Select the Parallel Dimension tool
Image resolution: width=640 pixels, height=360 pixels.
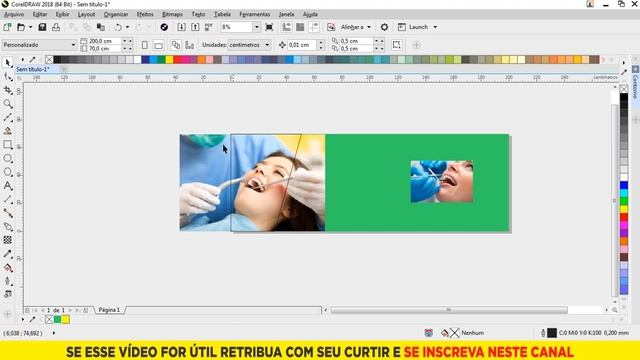(7, 199)
